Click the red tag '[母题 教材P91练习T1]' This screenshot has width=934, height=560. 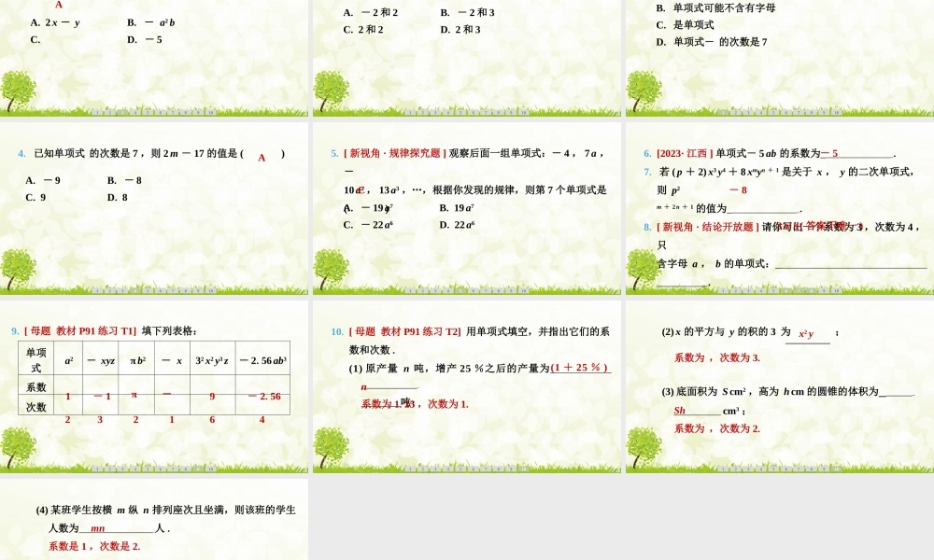click(80, 331)
